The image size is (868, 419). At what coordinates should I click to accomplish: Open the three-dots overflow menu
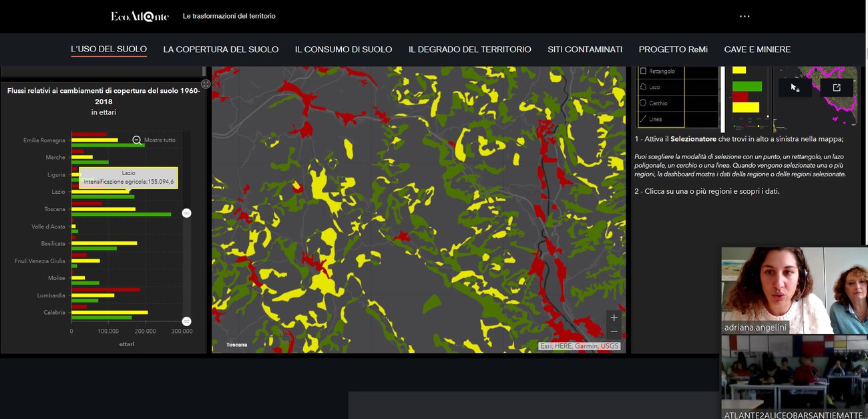[744, 16]
